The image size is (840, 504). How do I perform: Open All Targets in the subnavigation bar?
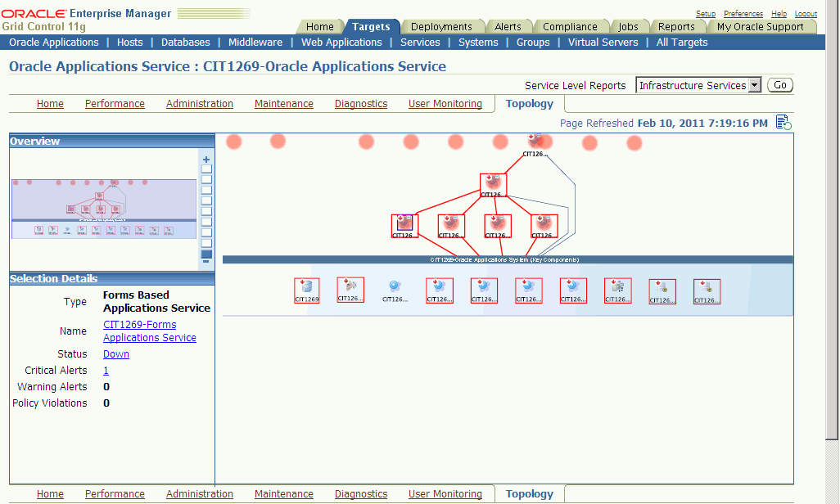682,43
